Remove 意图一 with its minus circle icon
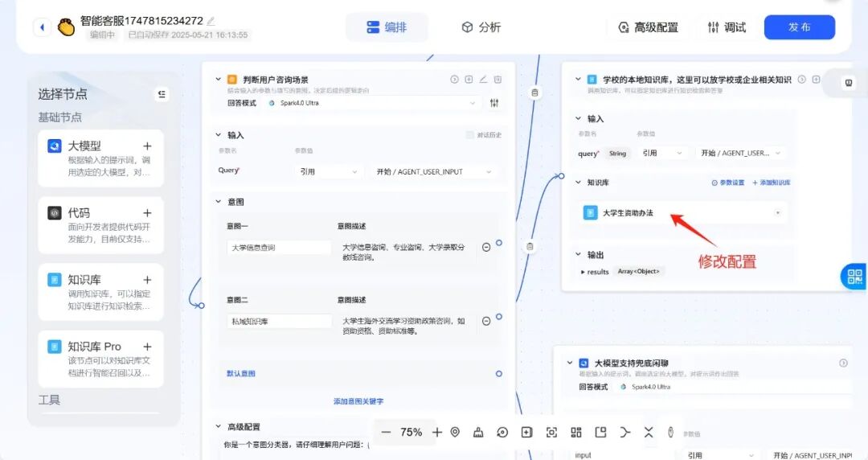Screen dimensions: 868x460 (486, 248)
